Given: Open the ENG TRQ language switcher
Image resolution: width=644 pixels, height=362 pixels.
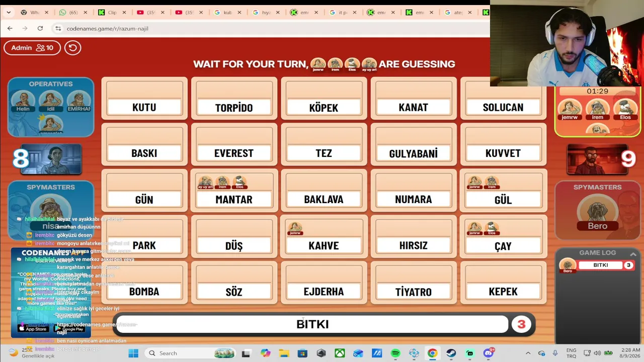Looking at the screenshot, I should pos(571,353).
